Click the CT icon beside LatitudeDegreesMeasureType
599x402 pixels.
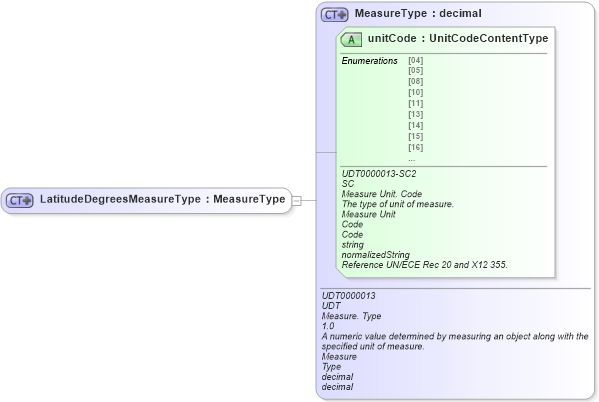(20, 200)
